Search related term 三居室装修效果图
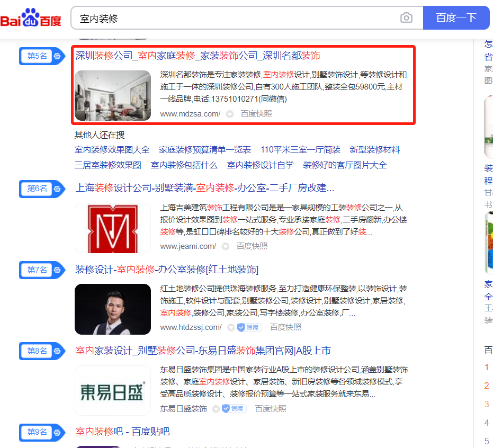 (x=108, y=165)
